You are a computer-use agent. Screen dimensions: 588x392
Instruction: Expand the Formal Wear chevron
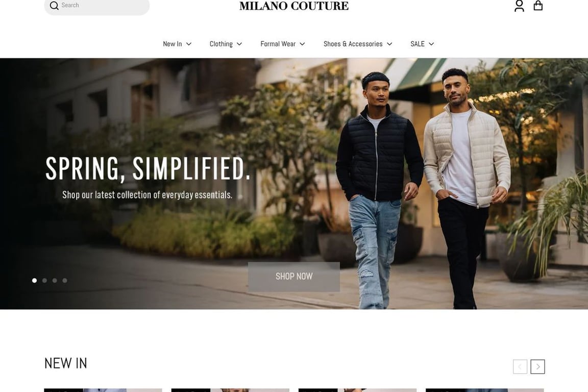pyautogui.click(x=302, y=44)
